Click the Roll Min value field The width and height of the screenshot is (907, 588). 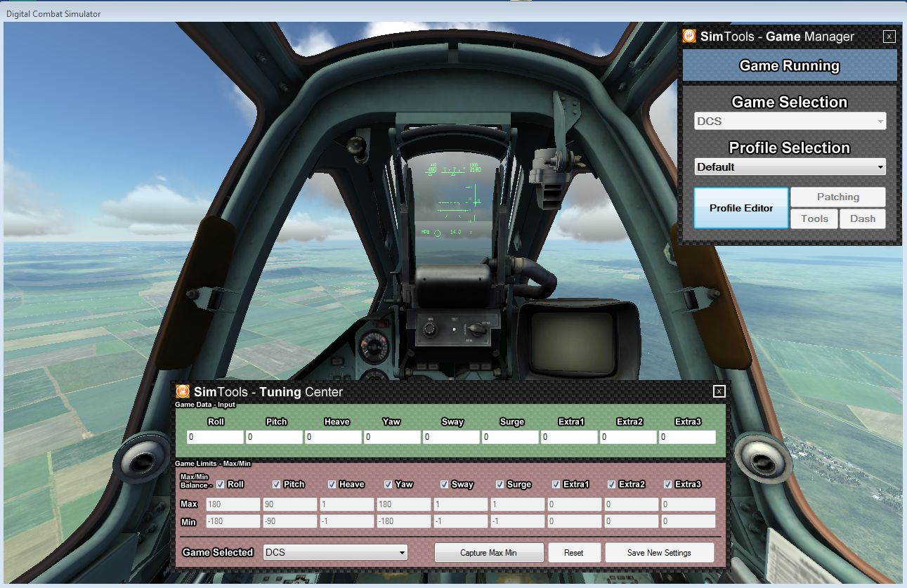(233, 522)
